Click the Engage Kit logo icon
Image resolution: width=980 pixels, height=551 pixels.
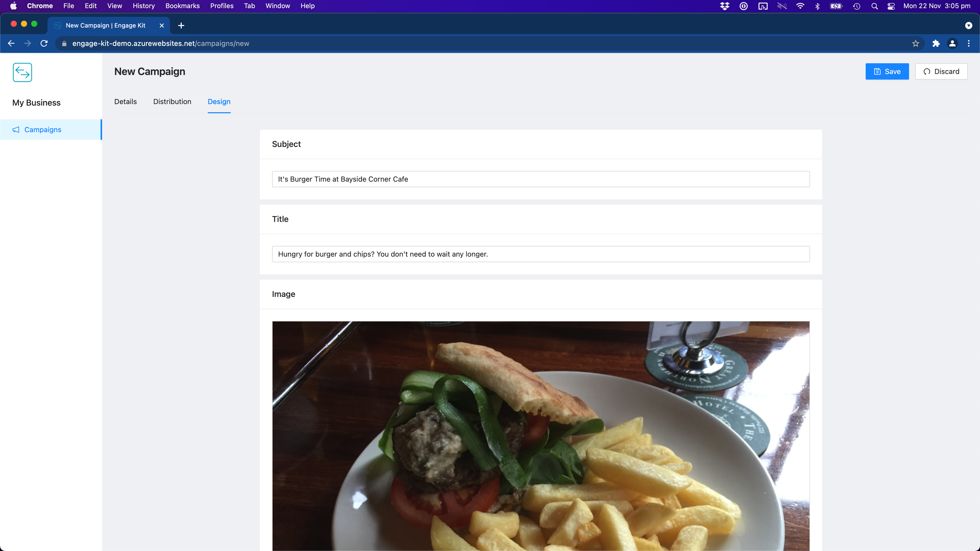(22, 72)
